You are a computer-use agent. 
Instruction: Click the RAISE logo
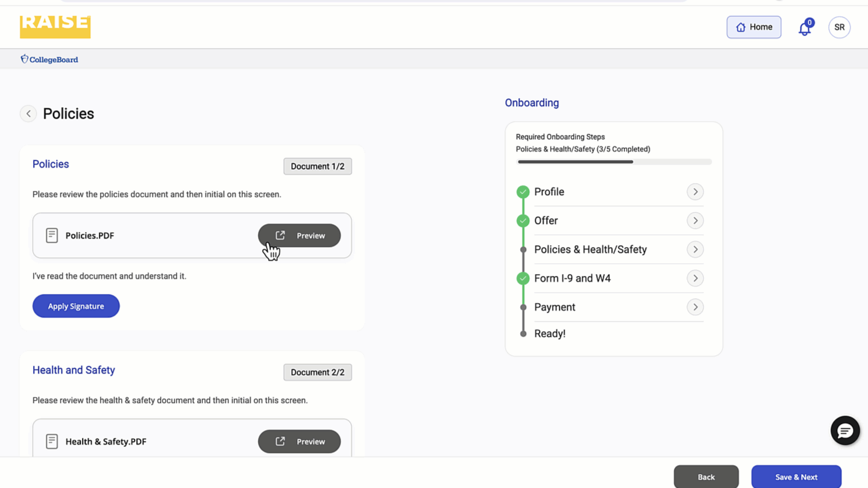point(55,26)
